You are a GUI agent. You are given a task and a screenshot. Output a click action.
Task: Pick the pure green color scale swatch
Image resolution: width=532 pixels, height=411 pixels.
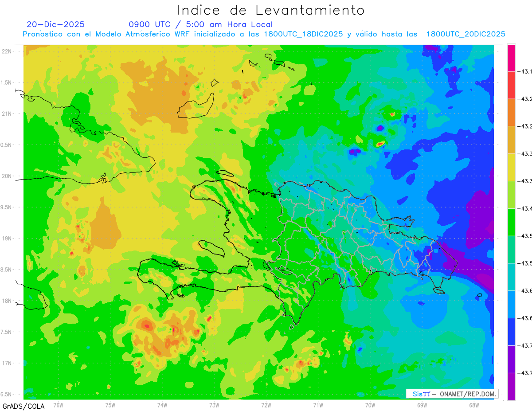511,222
